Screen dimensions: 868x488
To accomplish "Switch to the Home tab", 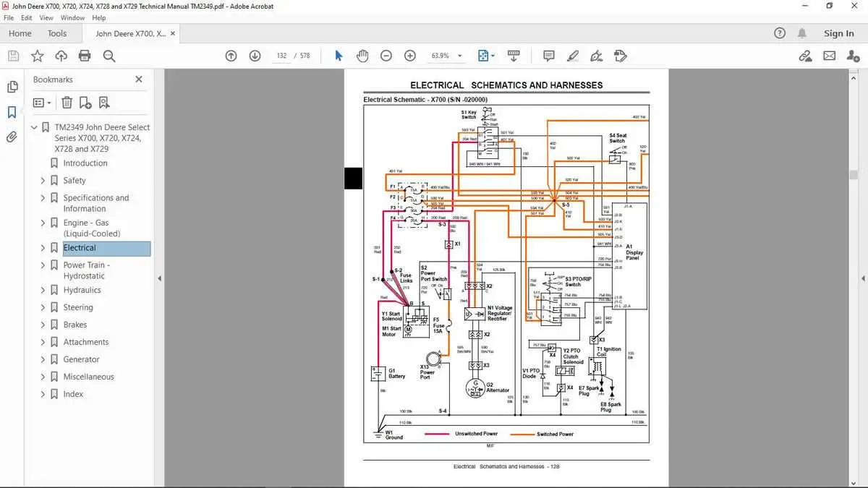I will 20,33.
